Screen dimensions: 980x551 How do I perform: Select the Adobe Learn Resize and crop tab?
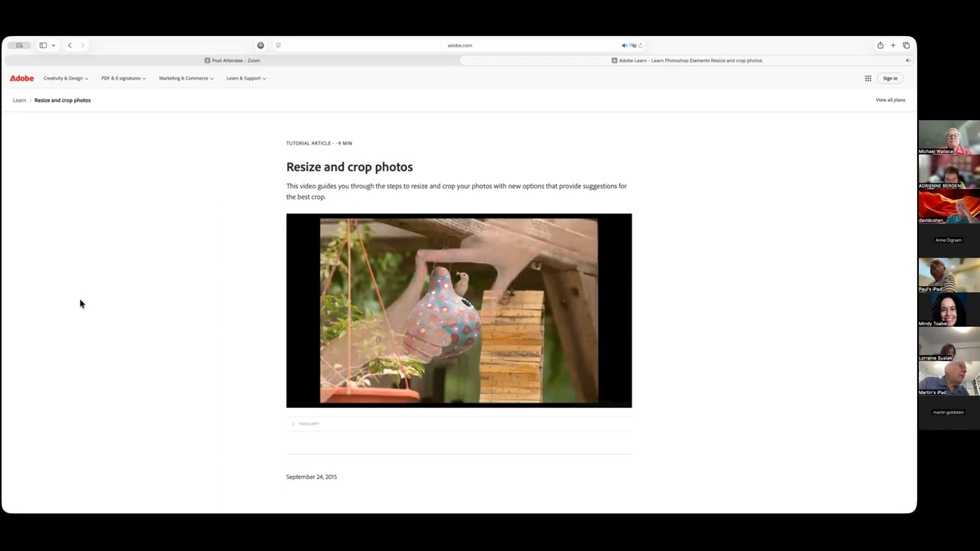(687, 60)
